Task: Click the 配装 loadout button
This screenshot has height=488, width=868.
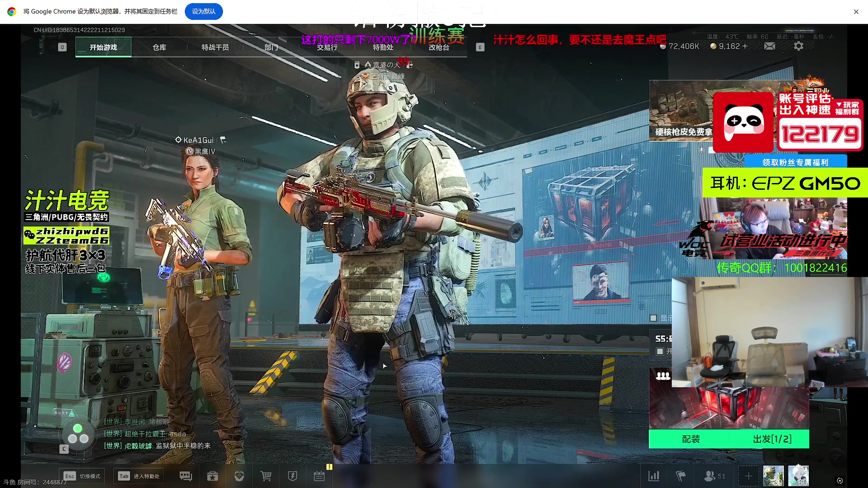Action: click(690, 439)
